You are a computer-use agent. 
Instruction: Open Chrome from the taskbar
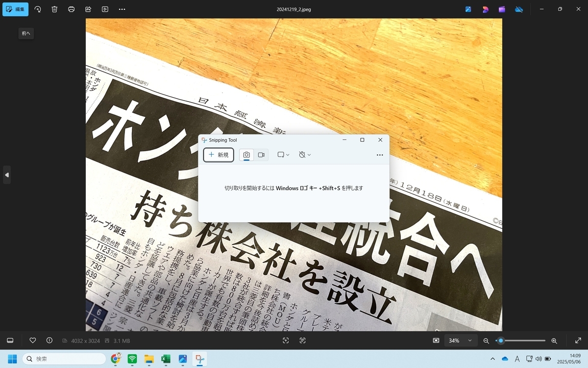click(116, 359)
